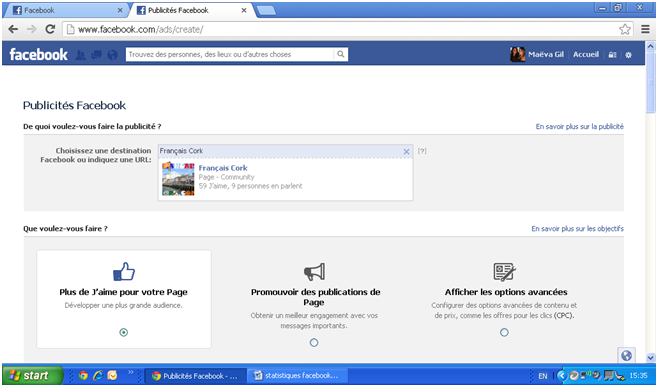Click 'Page - Community' text

point(227,177)
